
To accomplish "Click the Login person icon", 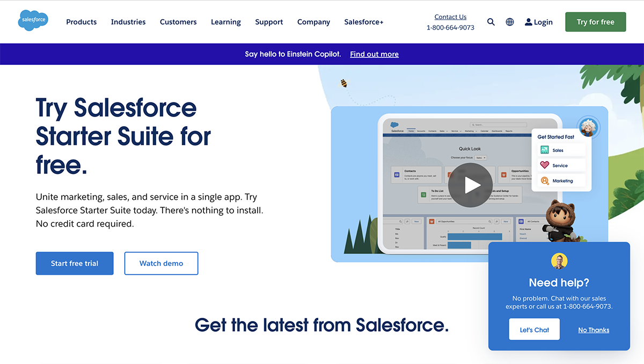I will (529, 22).
